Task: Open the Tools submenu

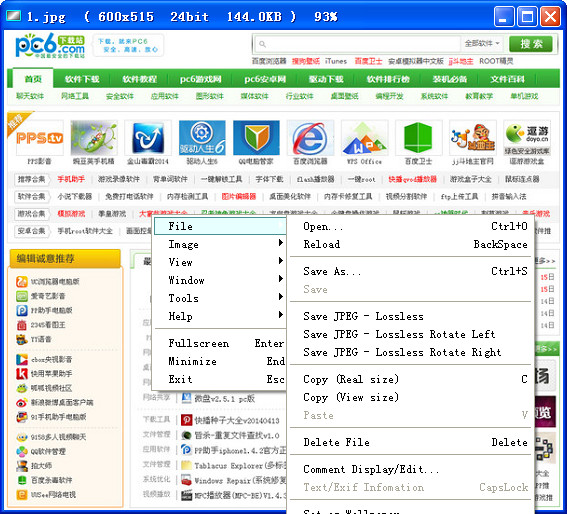Action: [x=220, y=298]
